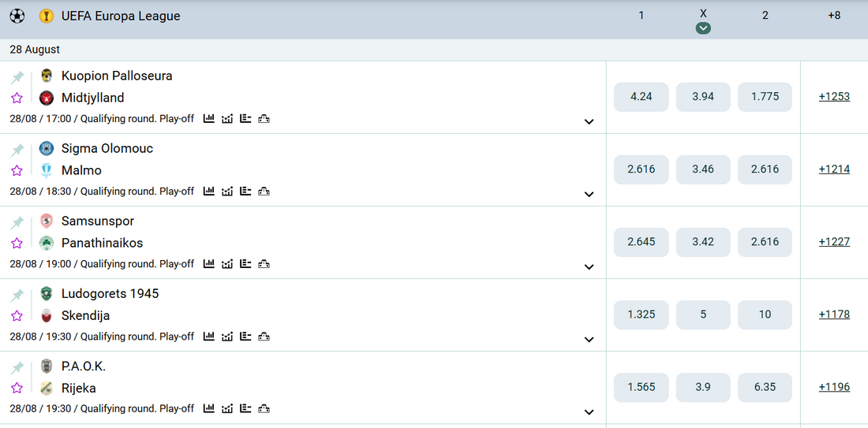Open the +8 extra markets header

(834, 16)
